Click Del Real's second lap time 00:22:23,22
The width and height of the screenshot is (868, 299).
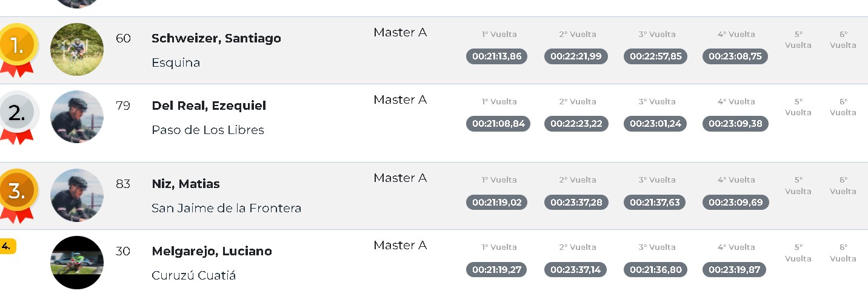(576, 124)
